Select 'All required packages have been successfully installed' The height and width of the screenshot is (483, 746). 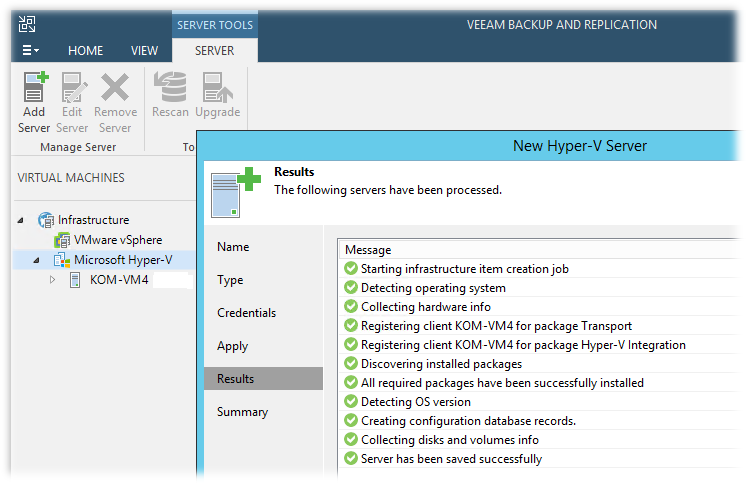click(502, 383)
